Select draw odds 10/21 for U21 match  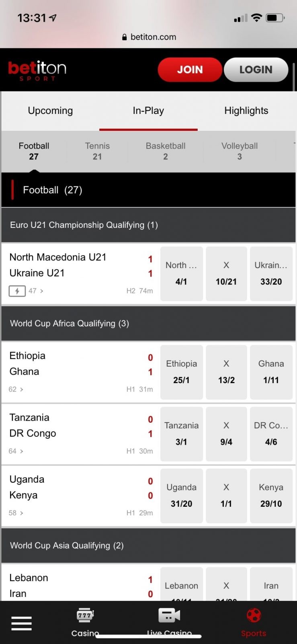226,274
